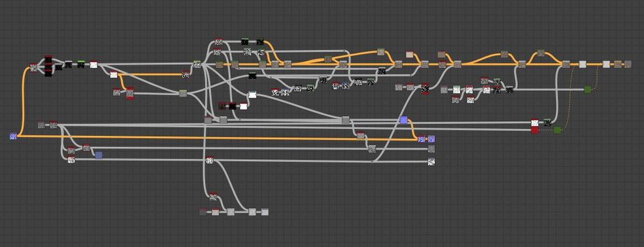Click the rightmost node of orange chain
Screen dimensions: 644x247
pyautogui.click(x=627, y=64)
